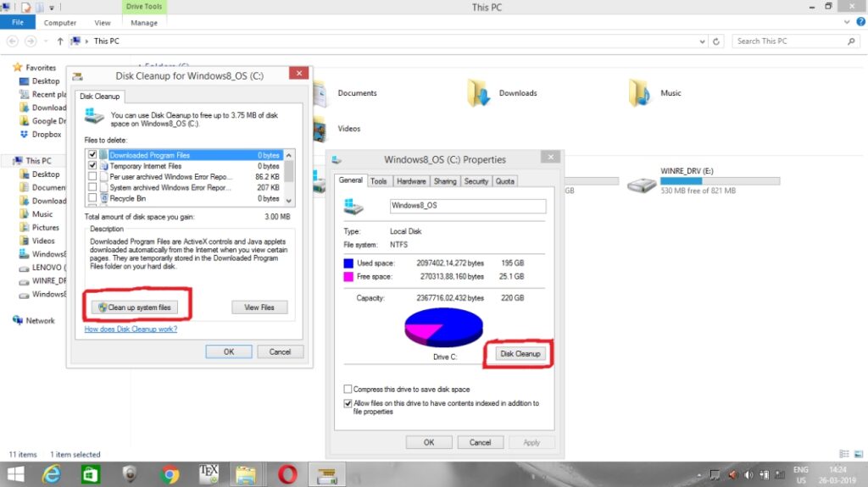Show hidden tray icons arrow
The width and height of the screenshot is (868, 487).
click(x=698, y=475)
